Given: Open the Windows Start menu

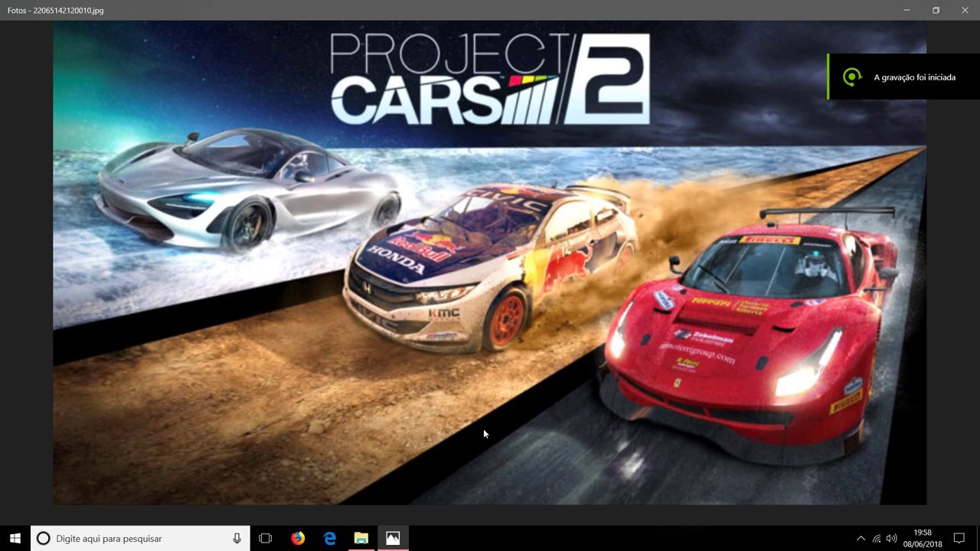Looking at the screenshot, I should 15,538.
